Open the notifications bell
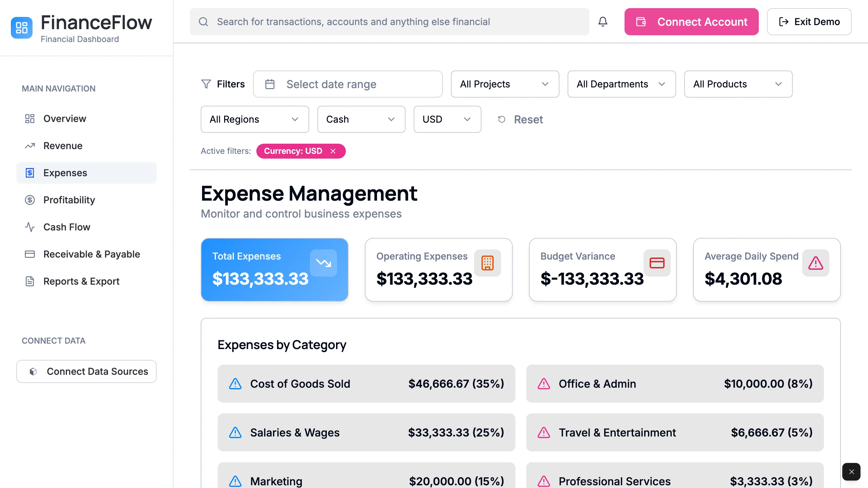The width and height of the screenshot is (868, 488). pos(603,22)
